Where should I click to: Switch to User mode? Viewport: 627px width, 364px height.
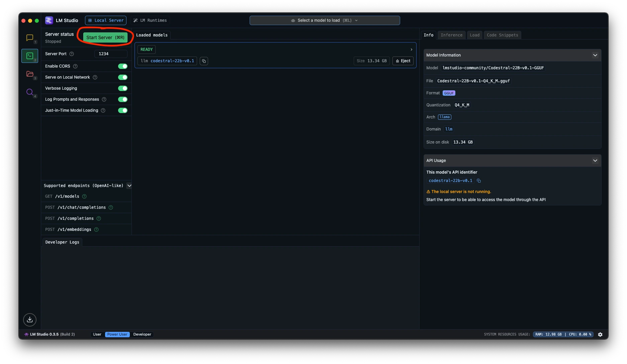coord(97,334)
